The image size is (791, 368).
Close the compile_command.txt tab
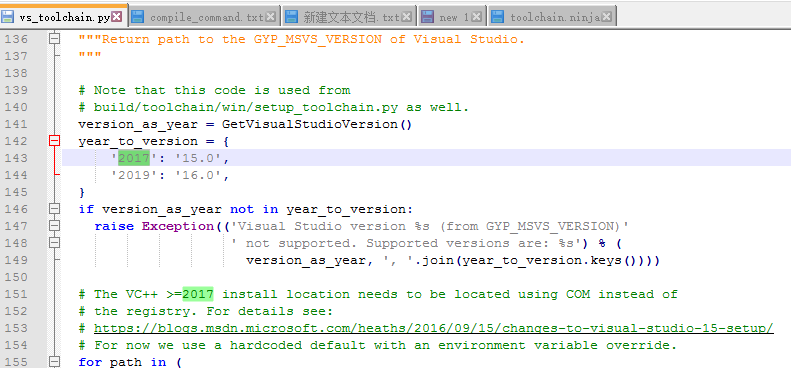point(270,17)
